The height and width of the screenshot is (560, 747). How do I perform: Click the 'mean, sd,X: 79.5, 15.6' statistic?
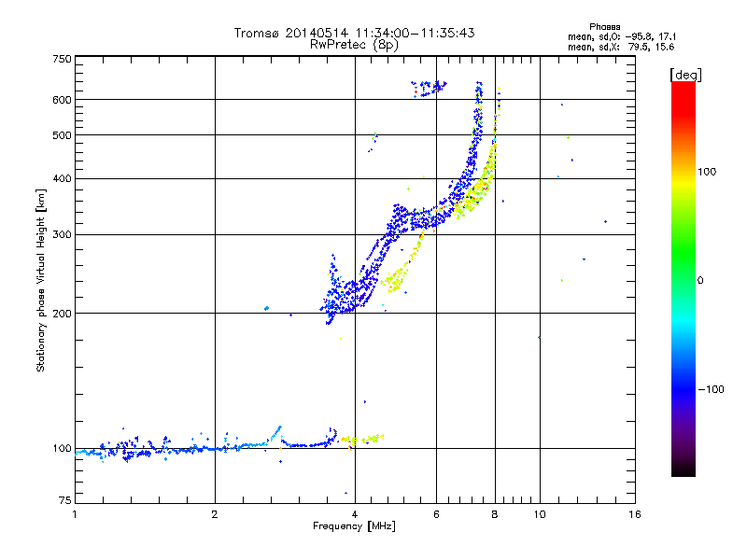click(621, 47)
